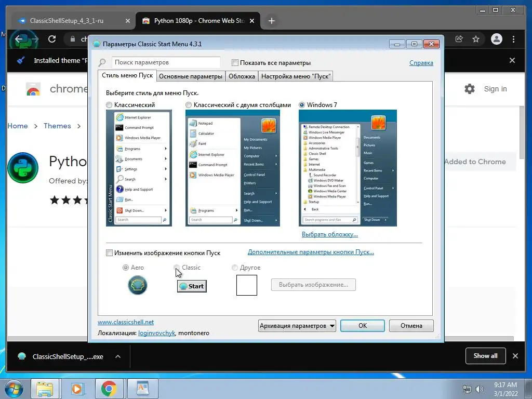Go back in Chrome

[x=19, y=39]
